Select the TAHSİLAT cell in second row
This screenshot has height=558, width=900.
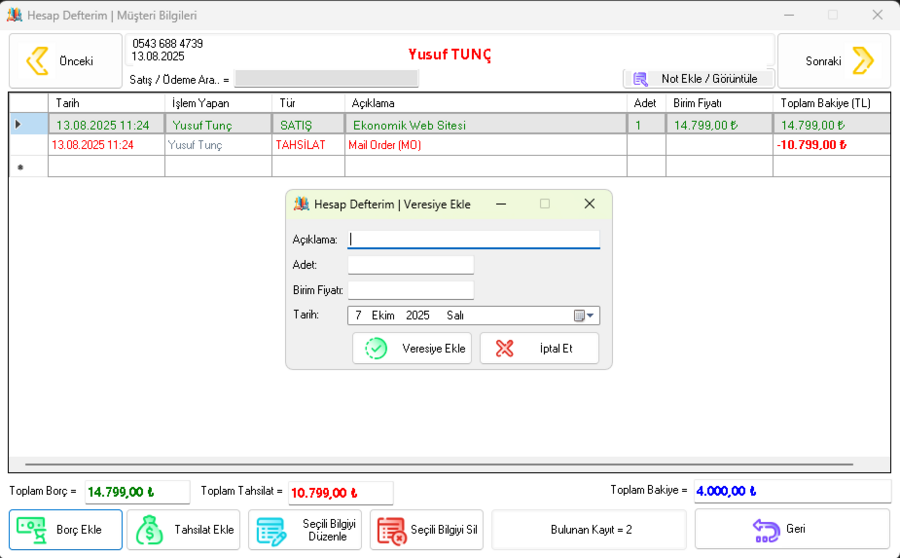click(x=308, y=145)
